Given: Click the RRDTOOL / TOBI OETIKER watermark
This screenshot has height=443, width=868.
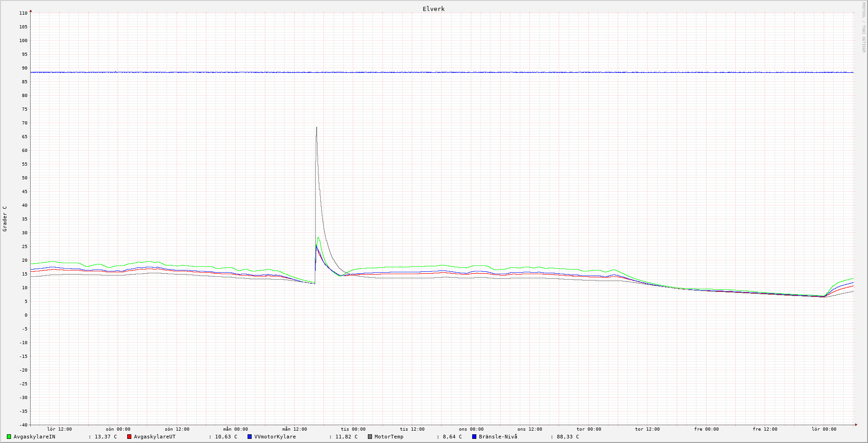Looking at the screenshot, I should (x=863, y=27).
